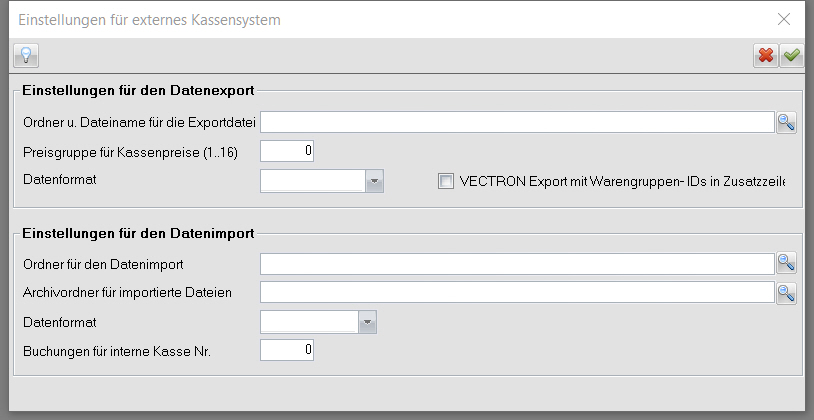Click the Einstellungen für den Datenimport heading
The image size is (814, 420).
[138, 233]
